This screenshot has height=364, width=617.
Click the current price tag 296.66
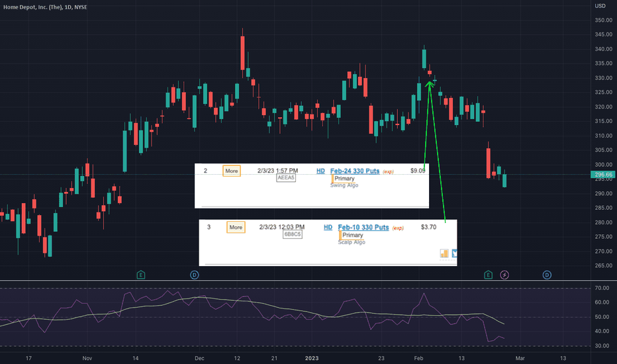(x=603, y=175)
